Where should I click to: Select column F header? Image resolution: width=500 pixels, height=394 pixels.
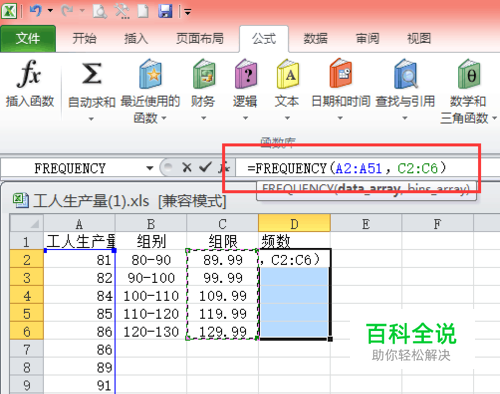tap(438, 223)
